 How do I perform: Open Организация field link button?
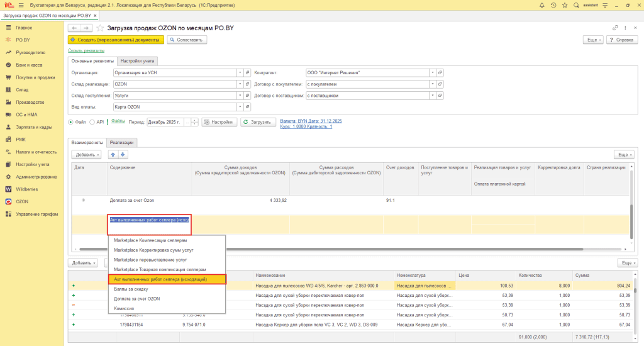pos(247,73)
